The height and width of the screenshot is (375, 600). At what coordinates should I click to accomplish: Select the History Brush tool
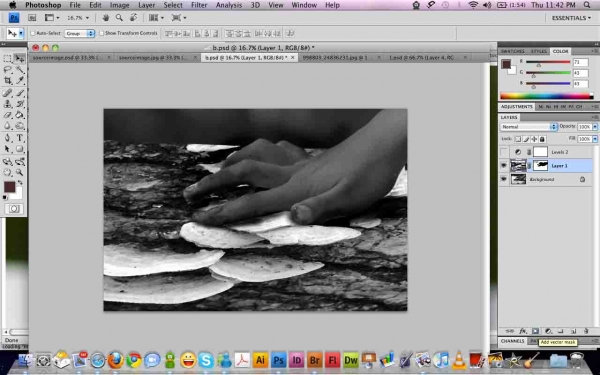[20, 104]
